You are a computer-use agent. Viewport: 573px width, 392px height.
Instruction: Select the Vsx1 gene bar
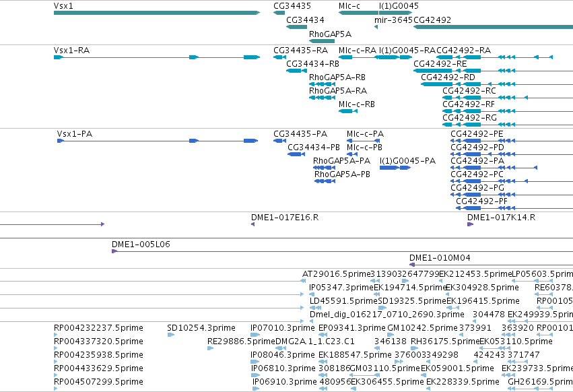pos(157,13)
